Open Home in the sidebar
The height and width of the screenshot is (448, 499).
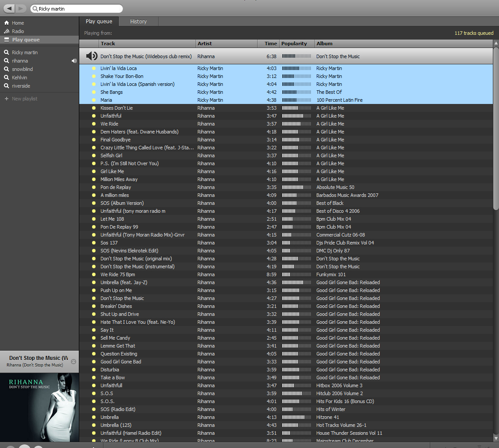[18, 23]
